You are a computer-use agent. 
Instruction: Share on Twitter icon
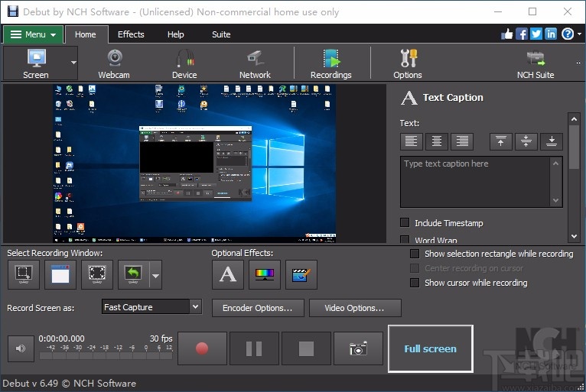(536, 34)
